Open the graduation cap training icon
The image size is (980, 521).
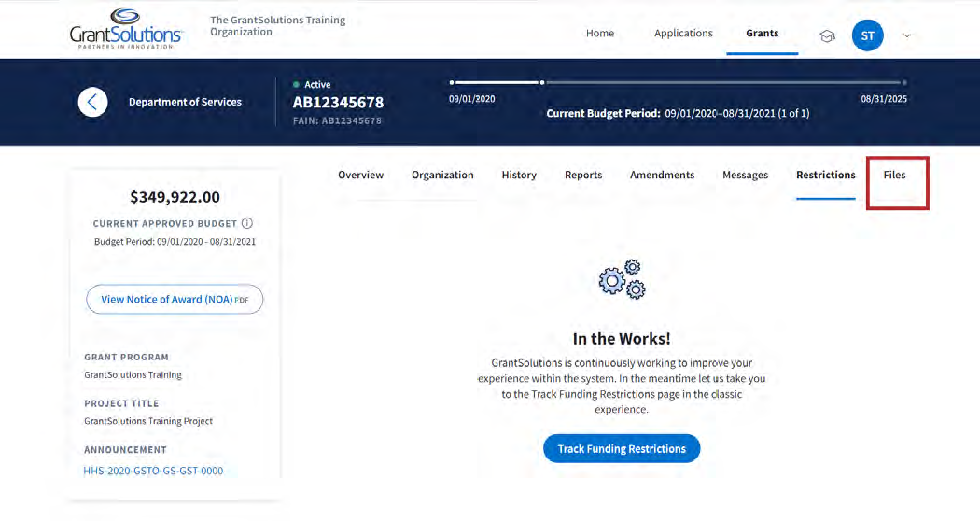click(x=827, y=35)
